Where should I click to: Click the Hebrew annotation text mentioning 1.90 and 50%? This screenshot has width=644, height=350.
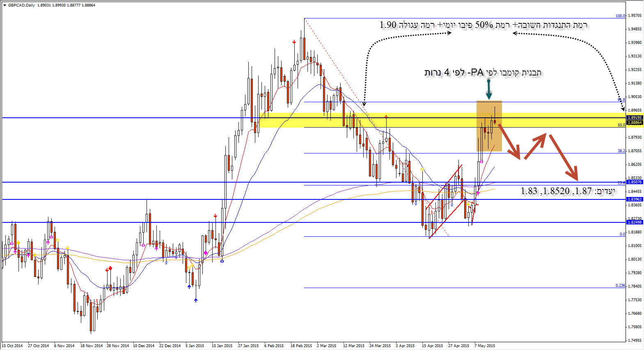click(483, 25)
